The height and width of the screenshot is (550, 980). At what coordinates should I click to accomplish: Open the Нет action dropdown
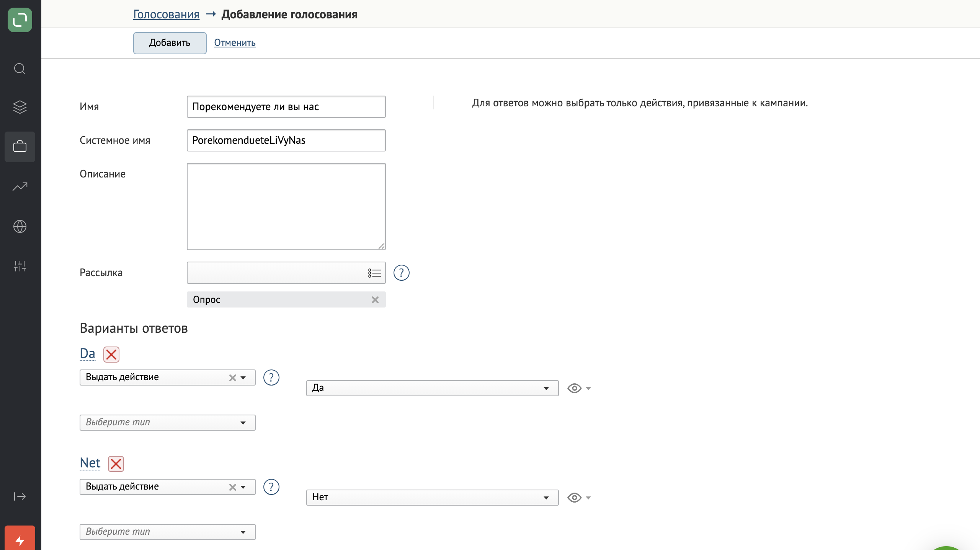pyautogui.click(x=432, y=498)
